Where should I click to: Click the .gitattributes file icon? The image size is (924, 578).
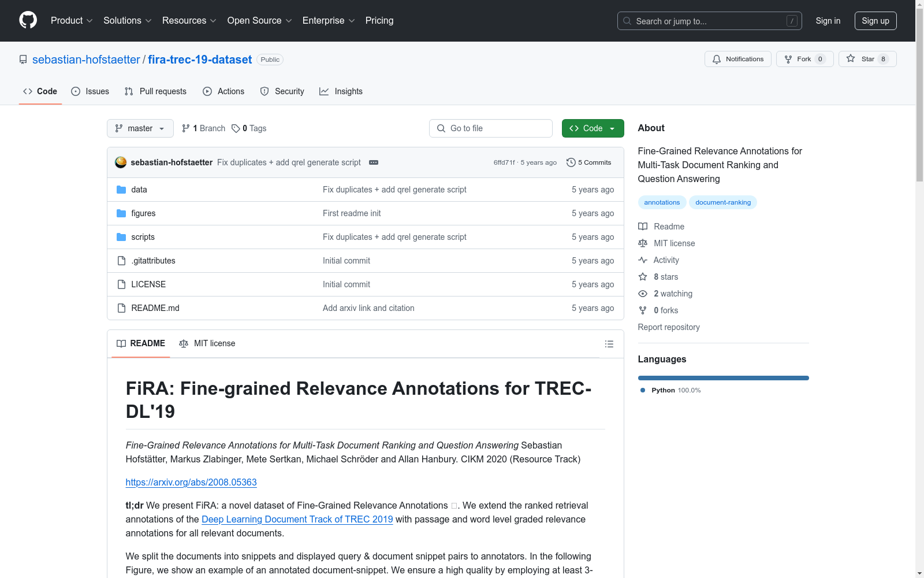[121, 261]
